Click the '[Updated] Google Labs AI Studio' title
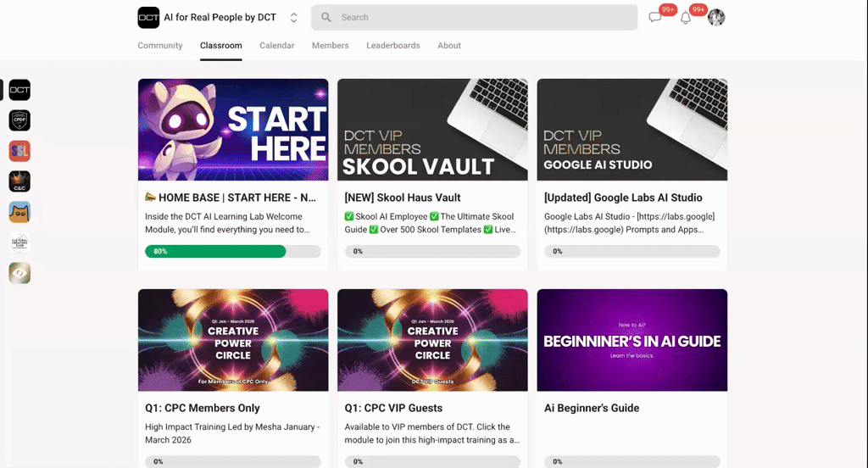 coord(623,198)
